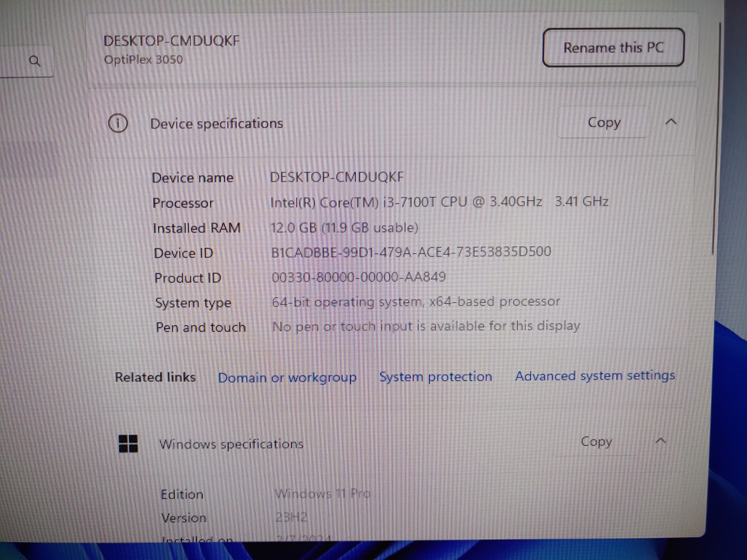747x560 pixels.
Task: Click the Installed RAM value
Action: [x=345, y=227]
